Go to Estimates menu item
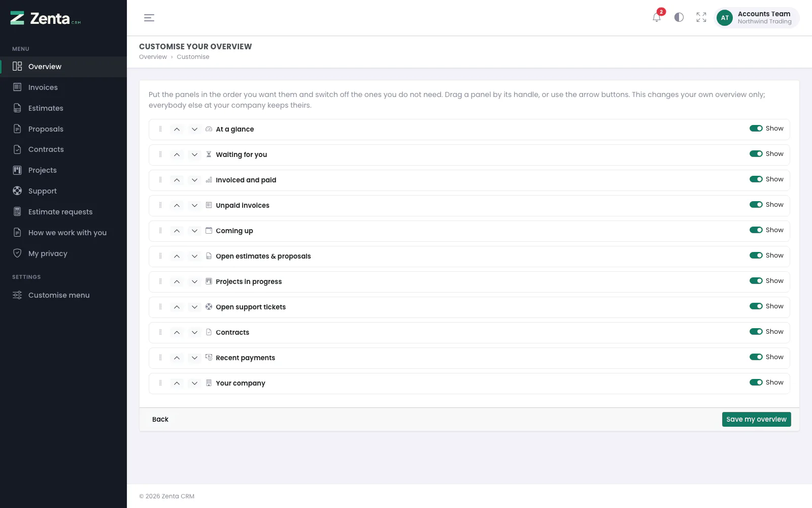This screenshot has height=508, width=812. (x=63, y=108)
